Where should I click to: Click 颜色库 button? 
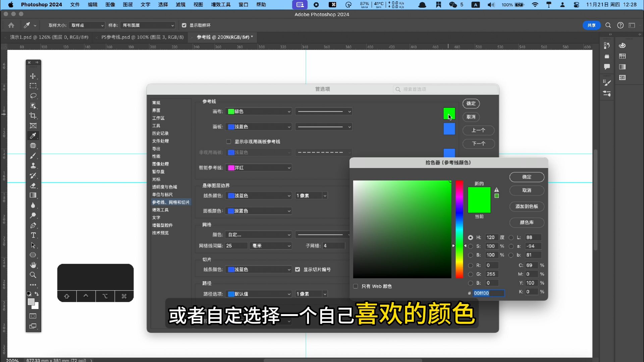pyautogui.click(x=527, y=223)
